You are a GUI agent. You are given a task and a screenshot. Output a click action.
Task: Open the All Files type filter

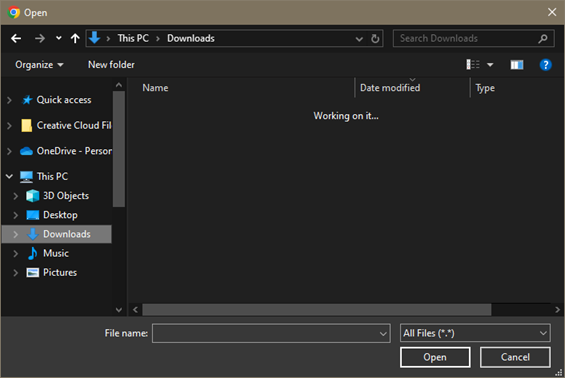475,333
